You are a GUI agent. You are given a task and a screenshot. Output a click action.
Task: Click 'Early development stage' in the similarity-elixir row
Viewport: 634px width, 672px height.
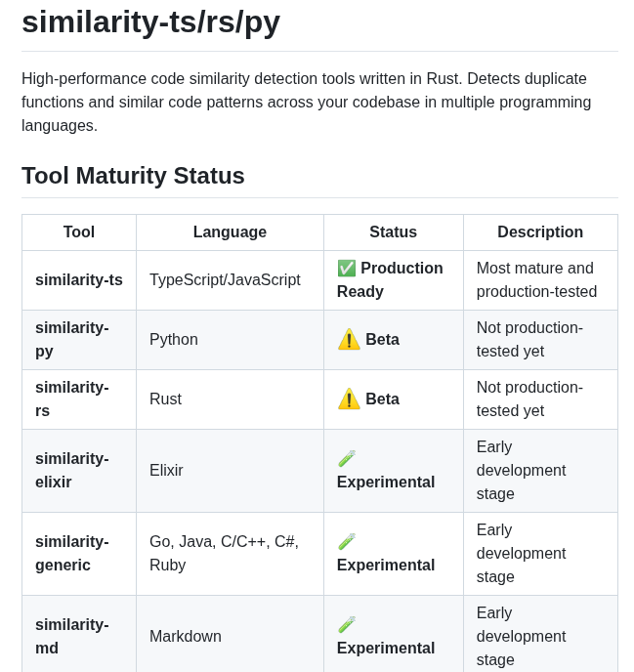(522, 470)
